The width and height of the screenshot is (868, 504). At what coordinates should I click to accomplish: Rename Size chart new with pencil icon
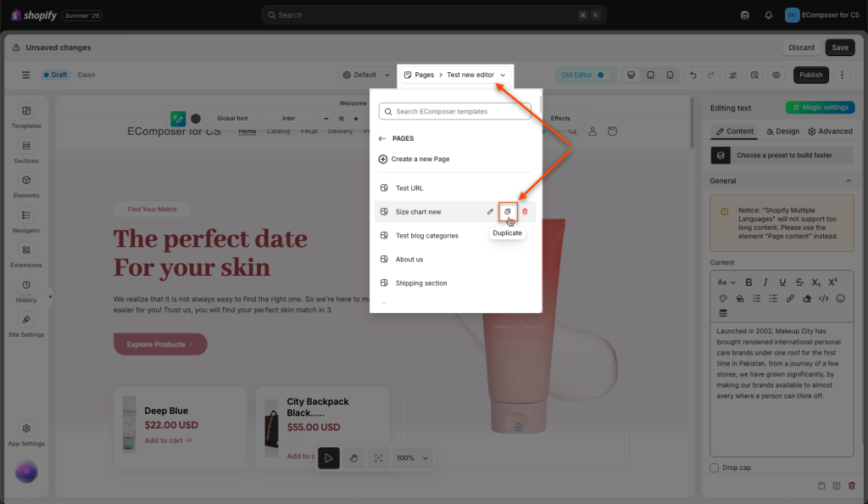(490, 211)
